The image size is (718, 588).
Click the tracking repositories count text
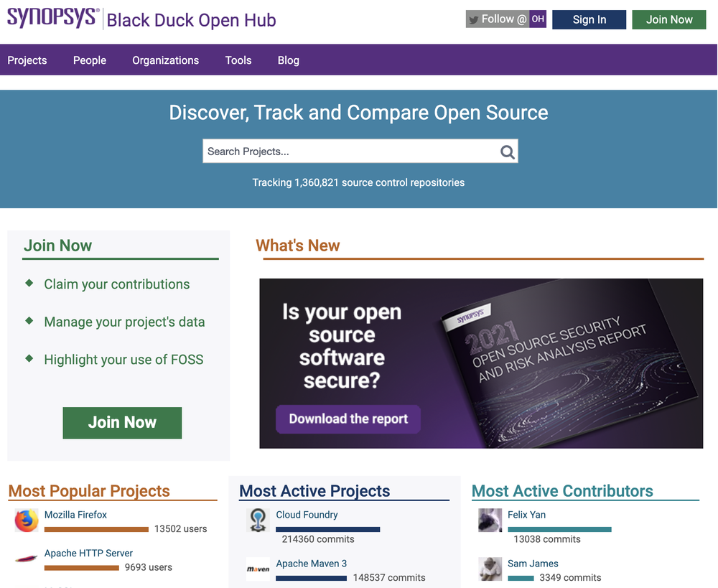(358, 183)
